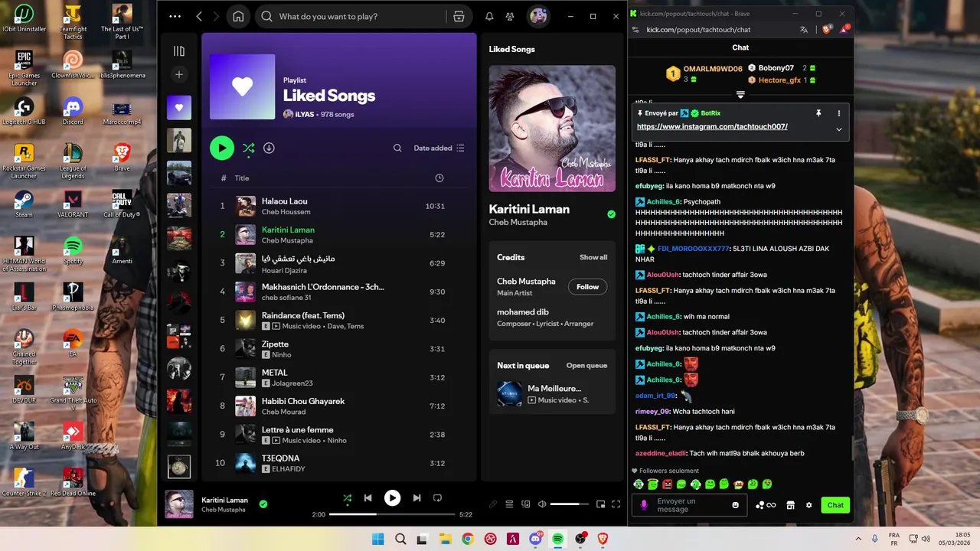Image resolution: width=980 pixels, height=551 pixels.
Task: Search within Liked Songs magnifier icon
Action: [x=397, y=148]
